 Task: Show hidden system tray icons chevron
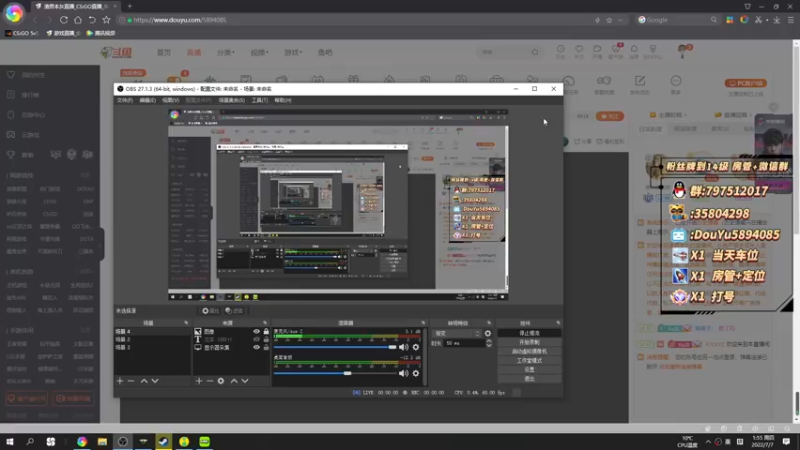[x=708, y=441]
